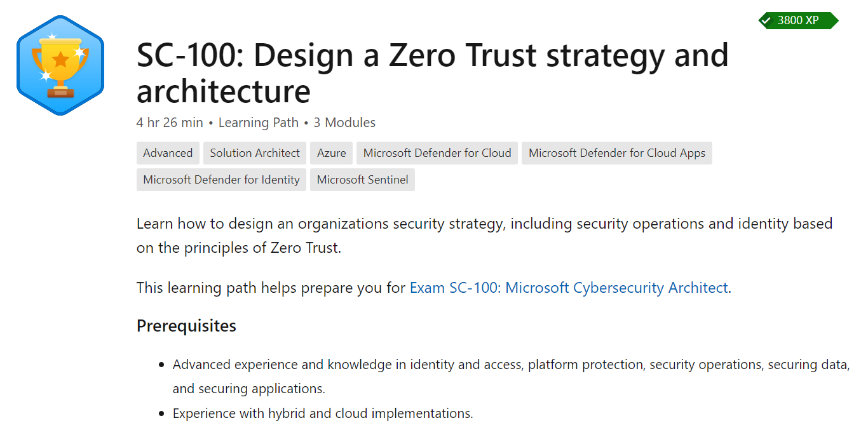Click the Learning Path label
This screenshot has width=868, height=430.
click(258, 123)
